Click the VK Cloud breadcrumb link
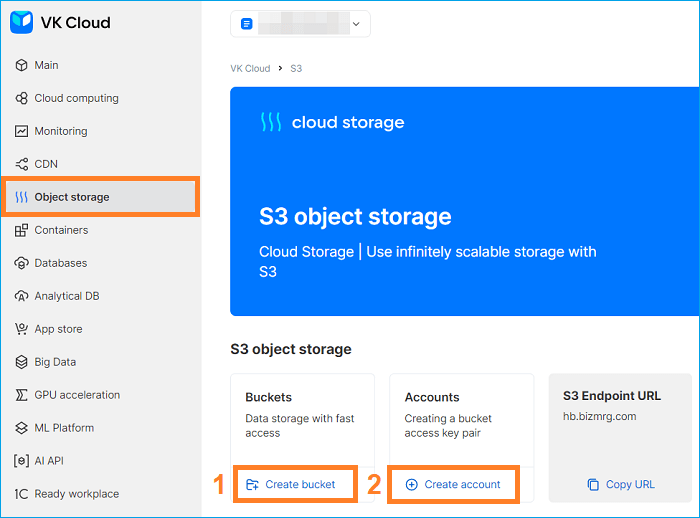The height and width of the screenshot is (518, 700). click(250, 68)
